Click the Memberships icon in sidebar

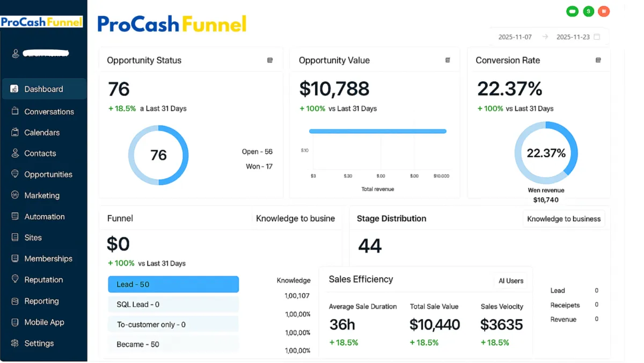pyautogui.click(x=14, y=258)
